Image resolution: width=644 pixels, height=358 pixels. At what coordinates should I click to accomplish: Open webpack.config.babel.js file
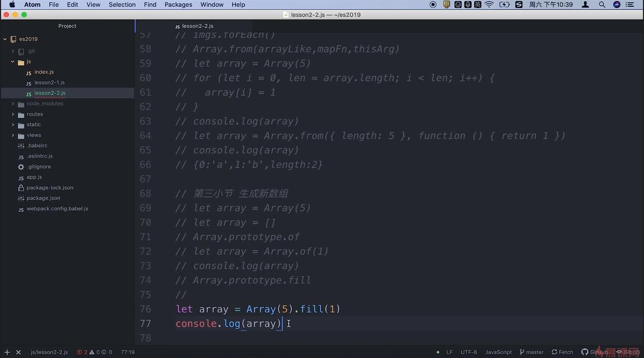click(57, 209)
